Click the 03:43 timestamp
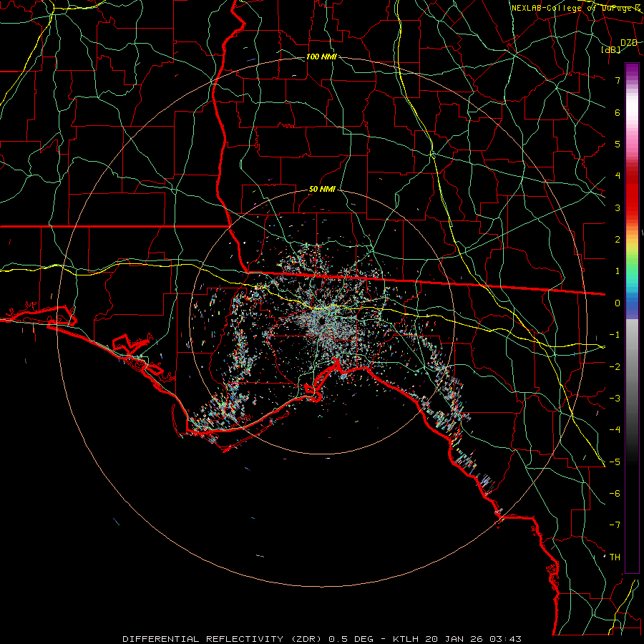The width and height of the screenshot is (644, 644). coord(505,639)
